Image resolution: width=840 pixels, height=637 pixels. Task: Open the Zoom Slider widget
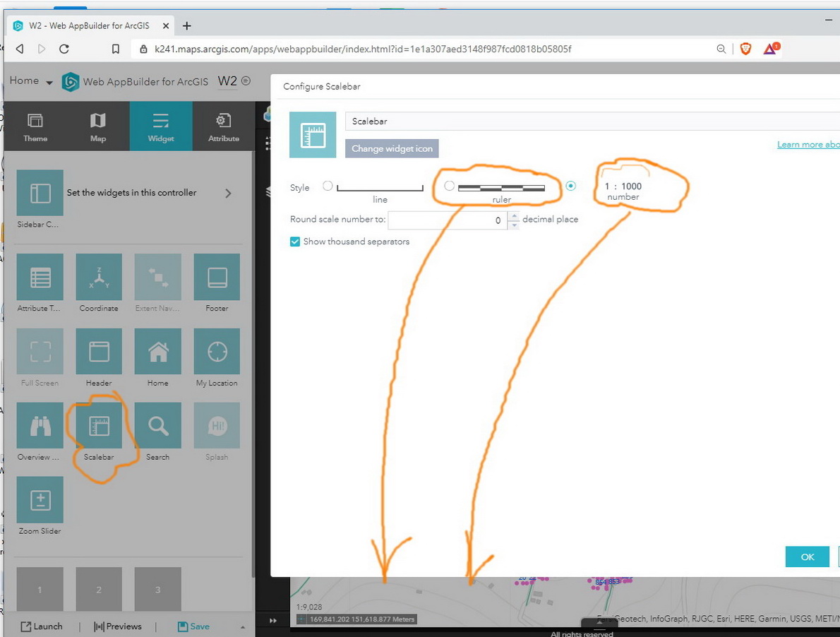pos(40,500)
